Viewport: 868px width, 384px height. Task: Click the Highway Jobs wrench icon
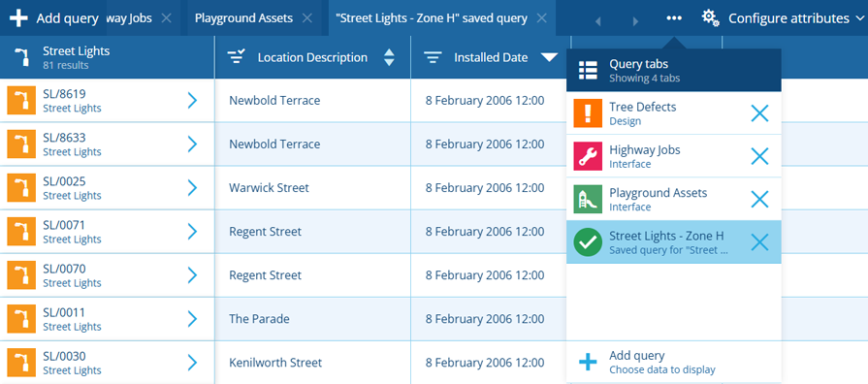[x=588, y=156]
